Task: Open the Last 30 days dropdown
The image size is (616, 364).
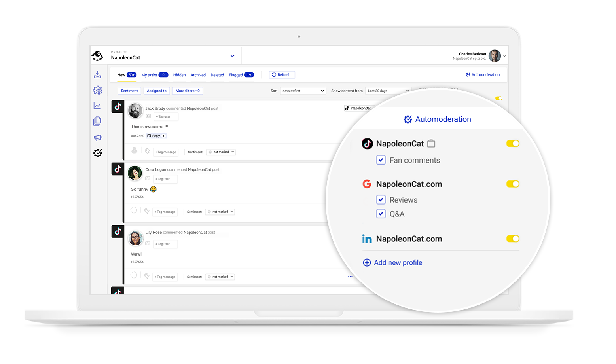Action: [388, 91]
